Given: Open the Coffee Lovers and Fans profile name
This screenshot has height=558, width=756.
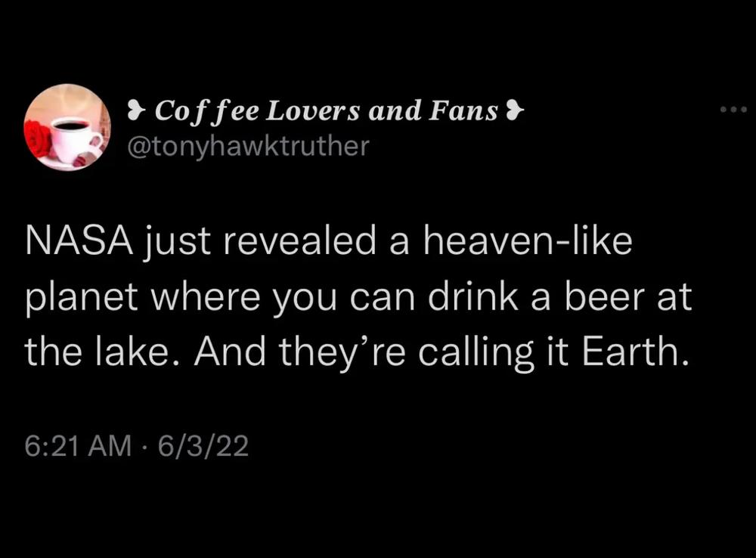Looking at the screenshot, I should pyautogui.click(x=325, y=111).
